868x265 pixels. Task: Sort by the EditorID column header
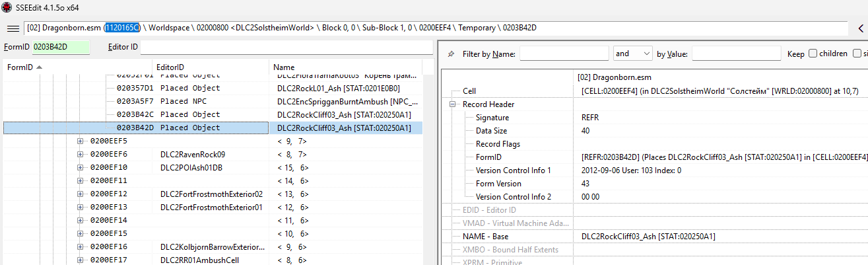tap(211, 67)
